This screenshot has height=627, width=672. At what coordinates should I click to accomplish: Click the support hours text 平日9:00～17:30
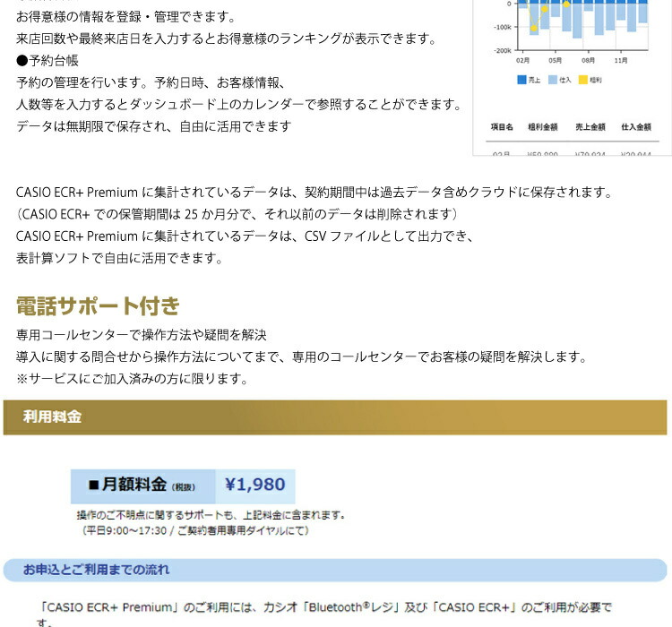click(x=195, y=531)
